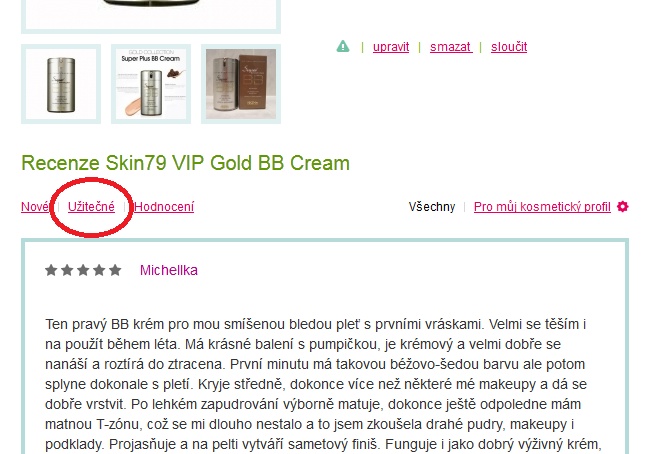
Task: Sort reviews by 'Nové'
Action: pos(35,207)
